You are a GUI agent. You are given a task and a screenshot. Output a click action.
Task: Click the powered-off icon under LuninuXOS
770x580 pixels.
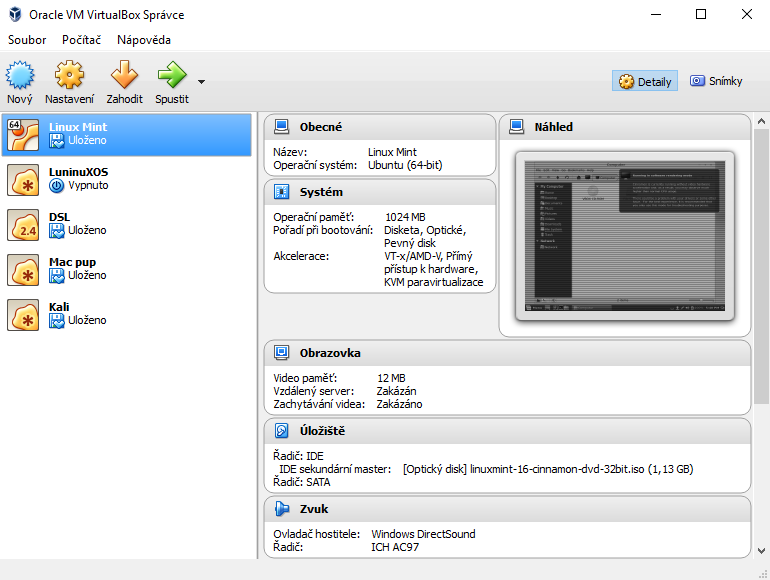click(56, 186)
